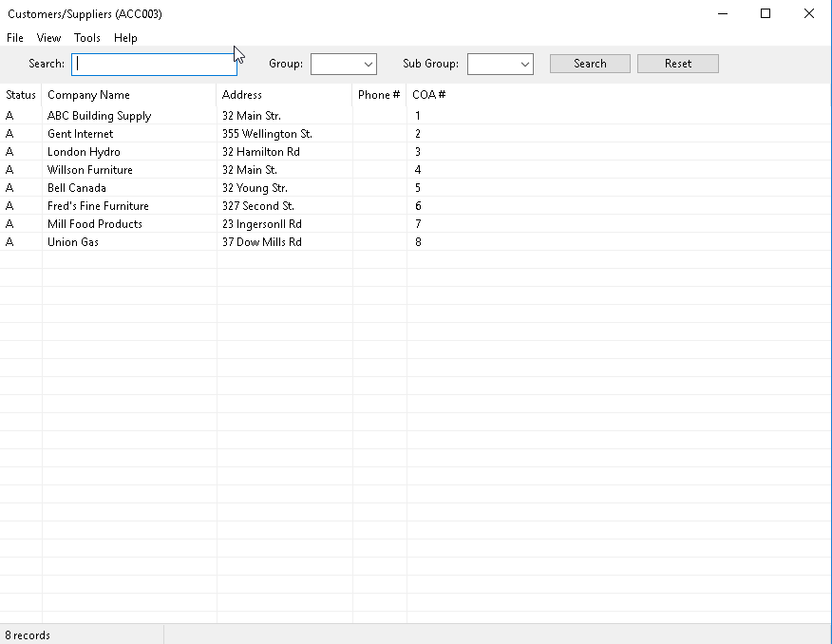Click address 32 Main St.

pyautogui.click(x=250, y=170)
